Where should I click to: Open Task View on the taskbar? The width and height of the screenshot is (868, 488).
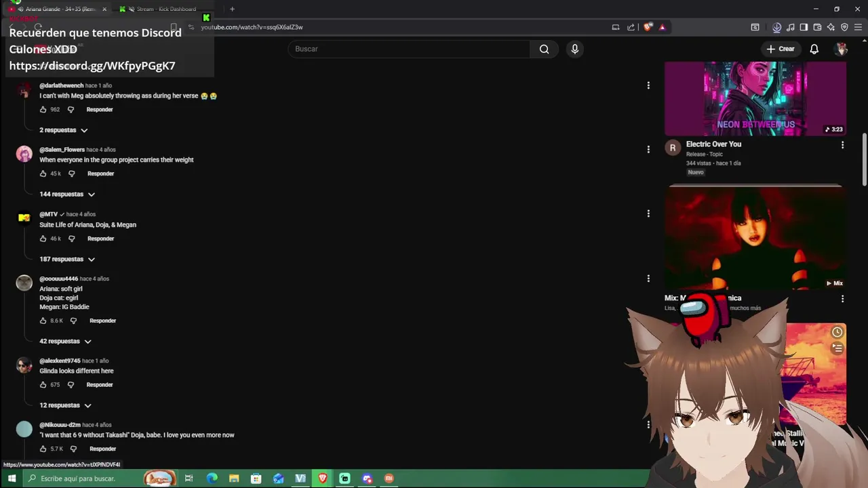click(x=189, y=479)
